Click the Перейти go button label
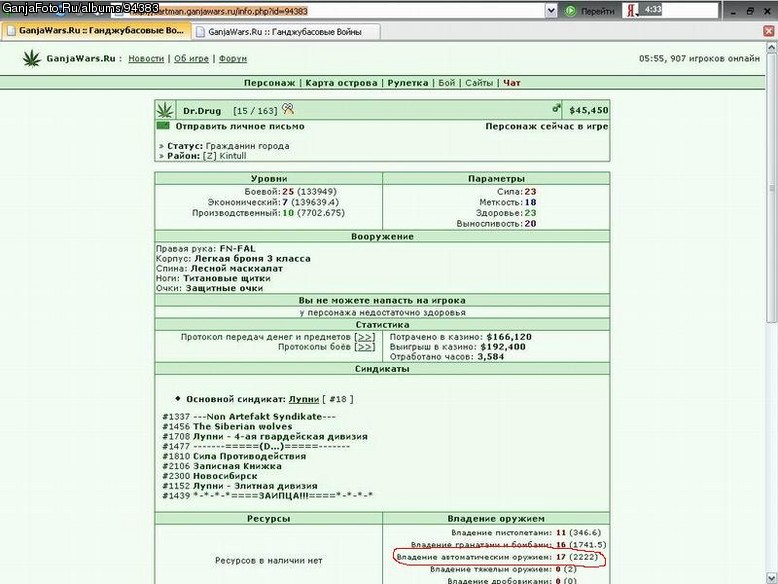Image resolution: width=778 pixels, height=584 pixels. pyautogui.click(x=597, y=11)
